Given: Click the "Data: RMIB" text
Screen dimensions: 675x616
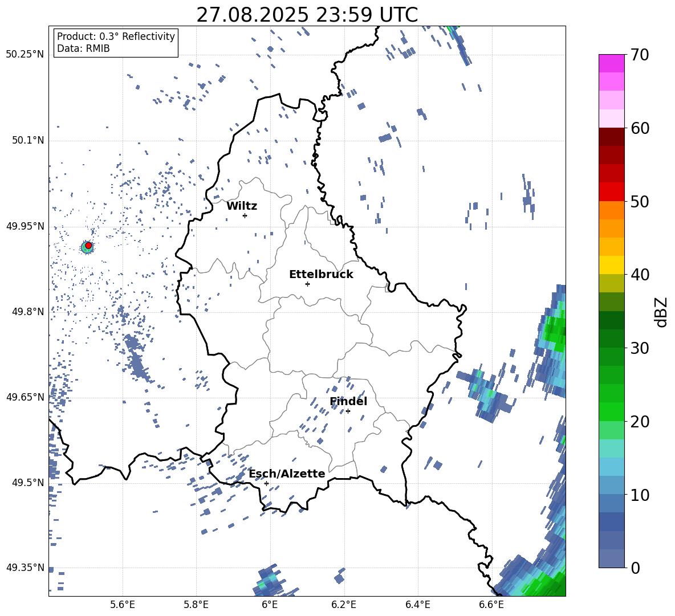Looking at the screenshot, I should pos(83,48).
